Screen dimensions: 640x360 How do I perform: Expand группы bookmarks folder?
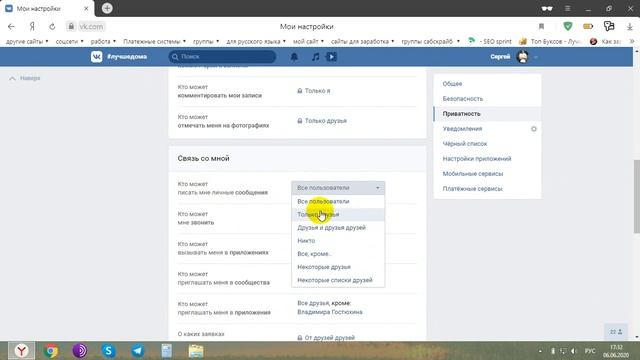(206, 41)
